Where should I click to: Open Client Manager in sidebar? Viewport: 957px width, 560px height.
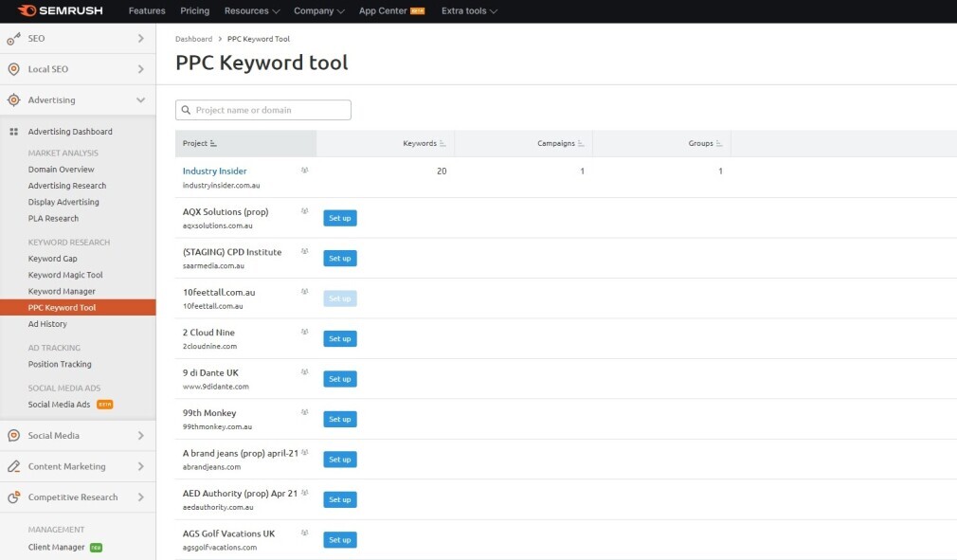coord(56,547)
